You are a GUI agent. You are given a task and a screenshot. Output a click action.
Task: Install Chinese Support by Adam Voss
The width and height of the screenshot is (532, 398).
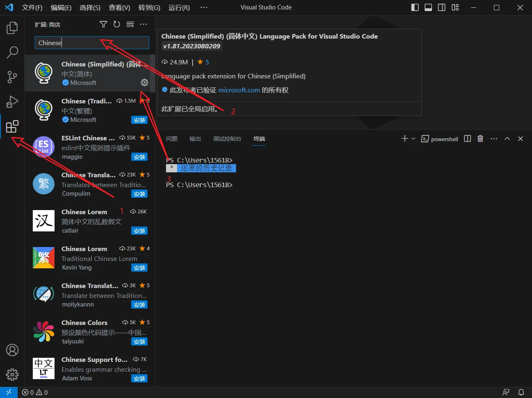(x=139, y=378)
